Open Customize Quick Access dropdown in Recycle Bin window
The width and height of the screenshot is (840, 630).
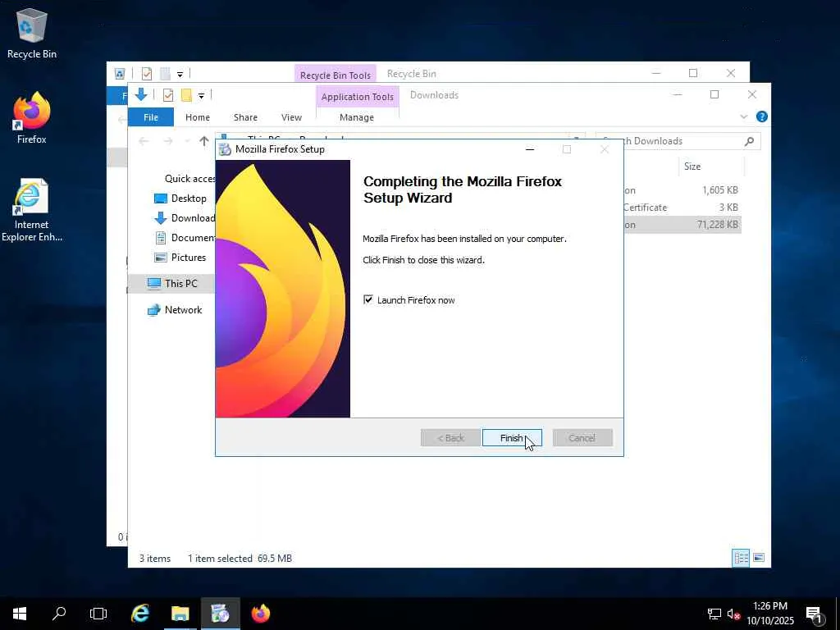click(x=180, y=75)
